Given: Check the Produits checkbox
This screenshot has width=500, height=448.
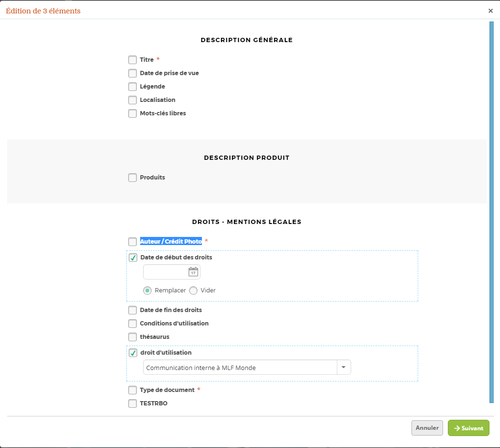Looking at the screenshot, I should [133, 178].
